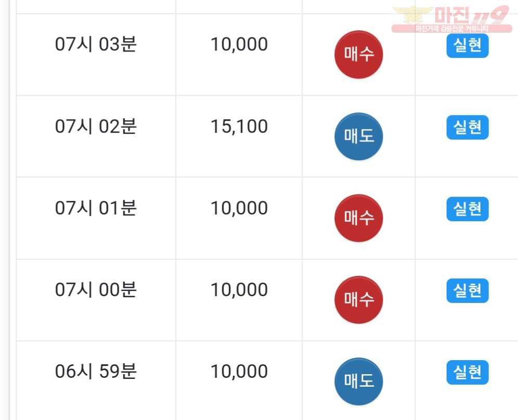Click the red 매수 circle at 07시 00분

point(359,300)
